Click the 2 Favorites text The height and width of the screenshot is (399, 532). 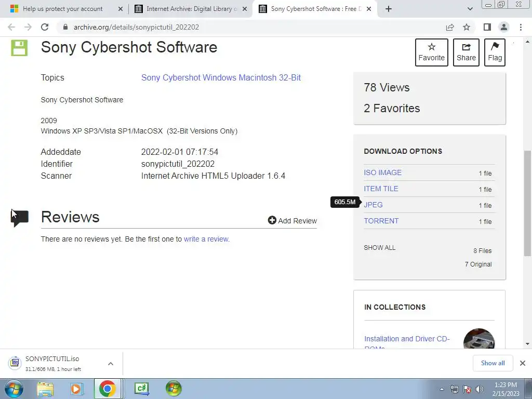[392, 108]
